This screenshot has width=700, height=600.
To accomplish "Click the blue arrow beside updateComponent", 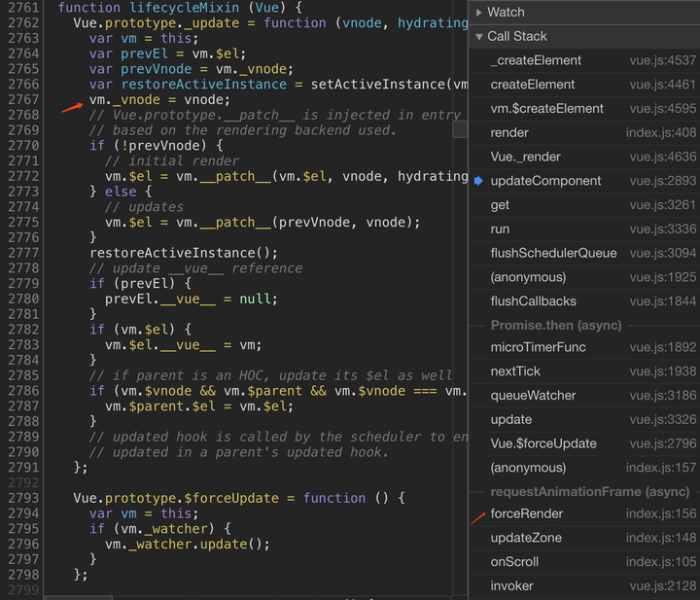I will (478, 181).
